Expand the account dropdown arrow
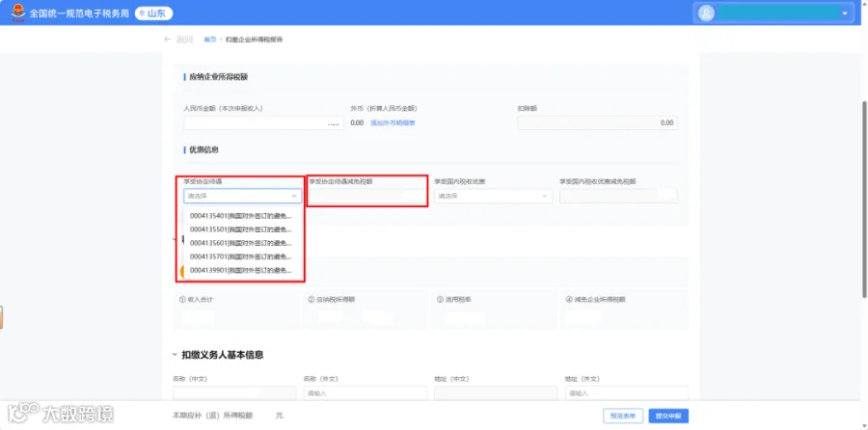The width and height of the screenshot is (868, 430). (x=845, y=13)
